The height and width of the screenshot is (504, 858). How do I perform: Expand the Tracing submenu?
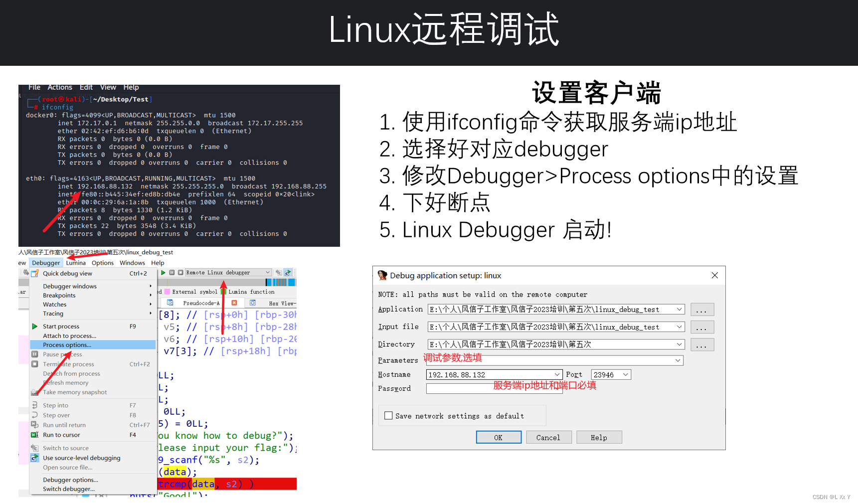click(93, 314)
